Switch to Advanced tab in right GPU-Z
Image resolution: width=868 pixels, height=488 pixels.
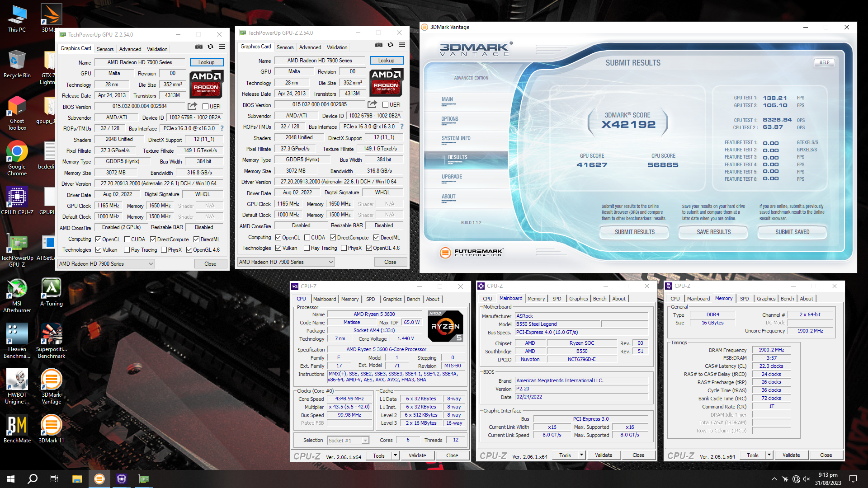(310, 47)
